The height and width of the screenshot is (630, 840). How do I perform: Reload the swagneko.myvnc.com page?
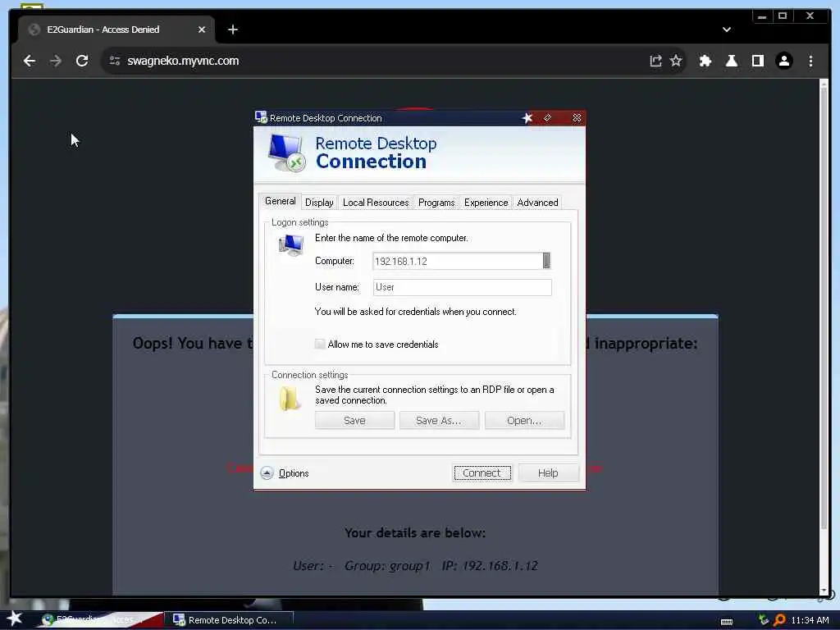[x=82, y=61]
